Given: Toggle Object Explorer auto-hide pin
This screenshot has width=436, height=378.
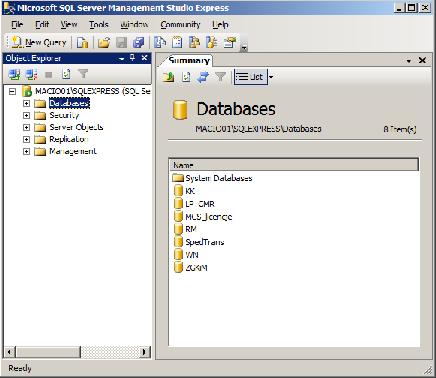Looking at the screenshot, I should pyautogui.click(x=132, y=58).
